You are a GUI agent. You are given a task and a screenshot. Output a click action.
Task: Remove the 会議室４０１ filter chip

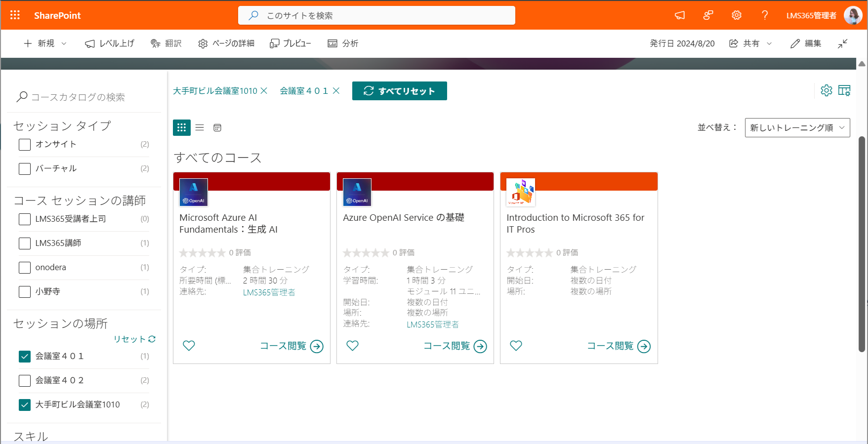(x=336, y=91)
